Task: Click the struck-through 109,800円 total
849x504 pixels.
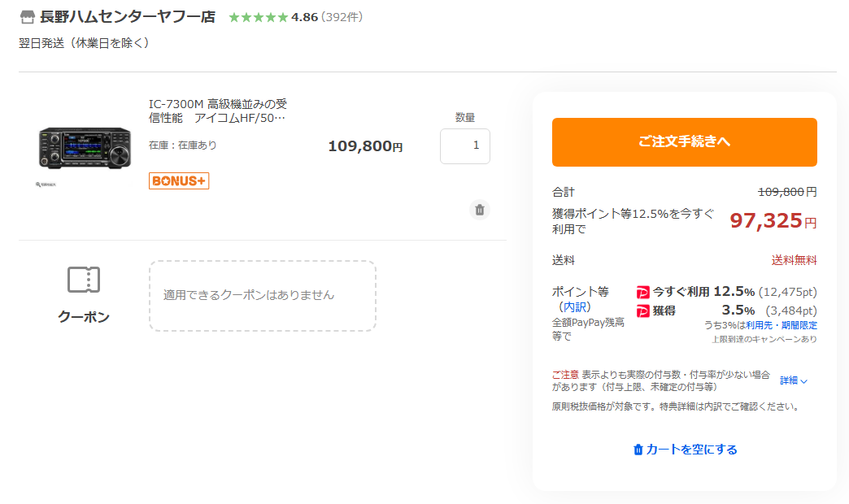Action: (787, 192)
